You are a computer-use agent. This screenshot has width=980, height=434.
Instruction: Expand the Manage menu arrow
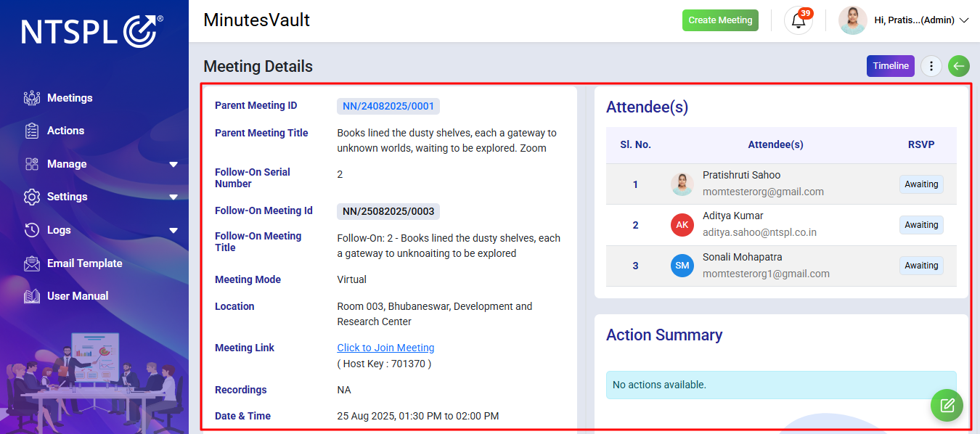(x=173, y=165)
